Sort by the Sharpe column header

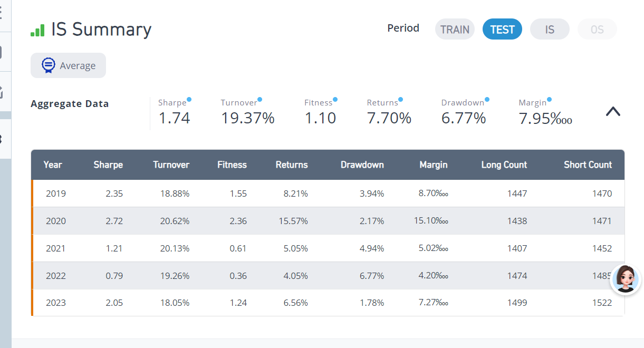pos(108,165)
